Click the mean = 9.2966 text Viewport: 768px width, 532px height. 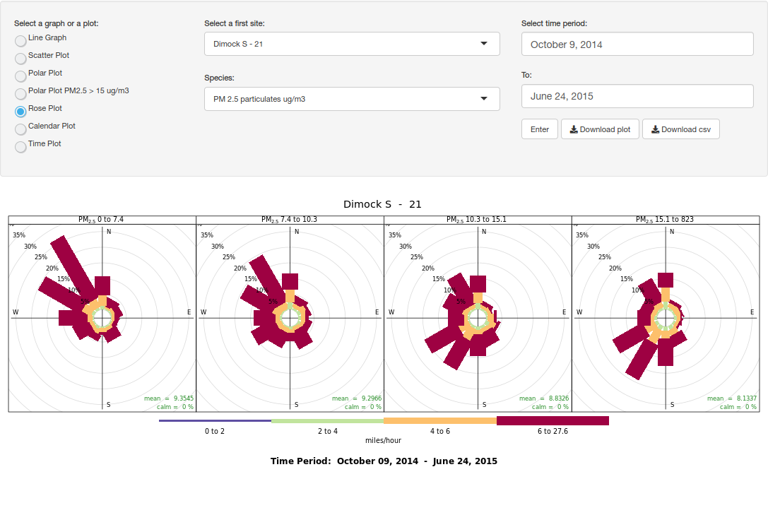(357, 398)
